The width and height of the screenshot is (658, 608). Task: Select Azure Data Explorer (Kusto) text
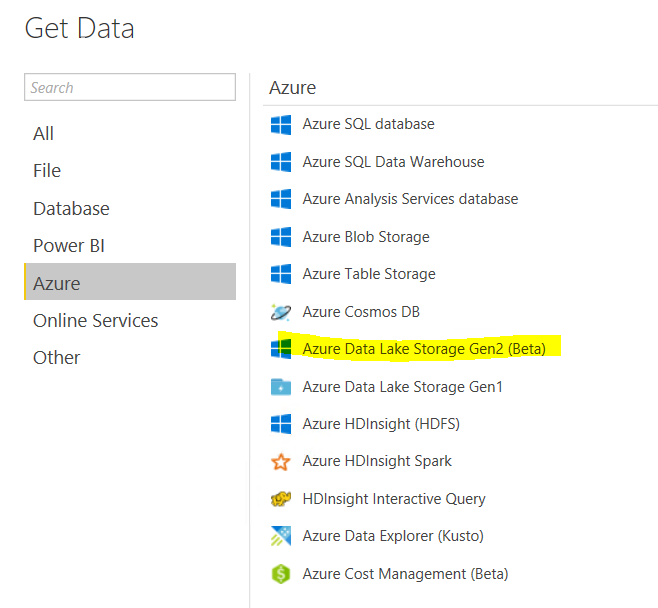(x=393, y=536)
